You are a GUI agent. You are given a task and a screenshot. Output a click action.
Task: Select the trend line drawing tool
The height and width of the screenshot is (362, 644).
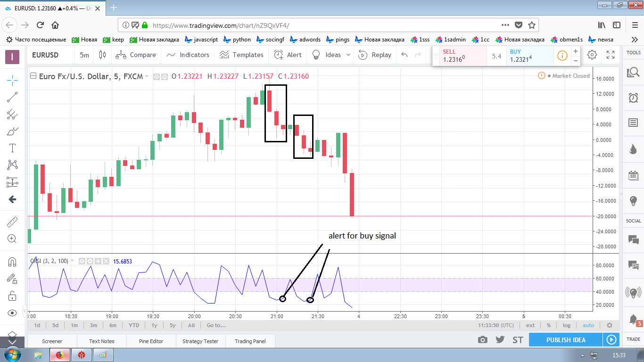pos(12,97)
